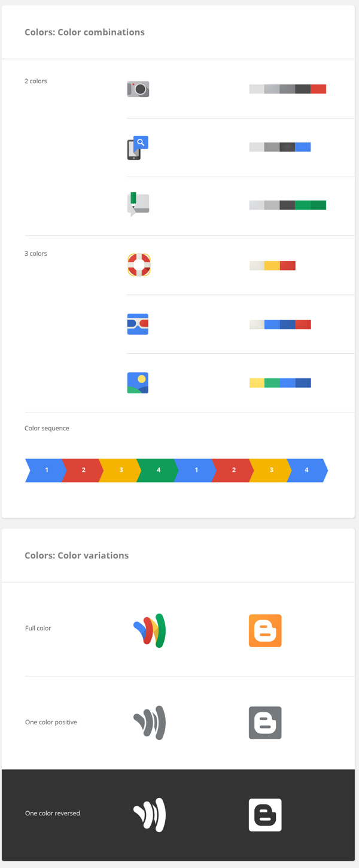Select the phone with search magnifier icon

click(138, 148)
